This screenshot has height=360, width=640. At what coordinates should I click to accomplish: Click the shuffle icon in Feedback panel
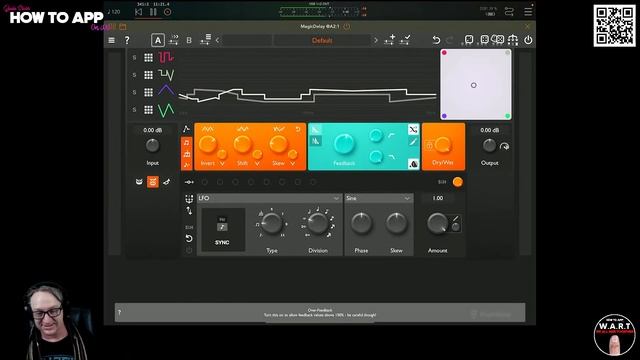413,130
